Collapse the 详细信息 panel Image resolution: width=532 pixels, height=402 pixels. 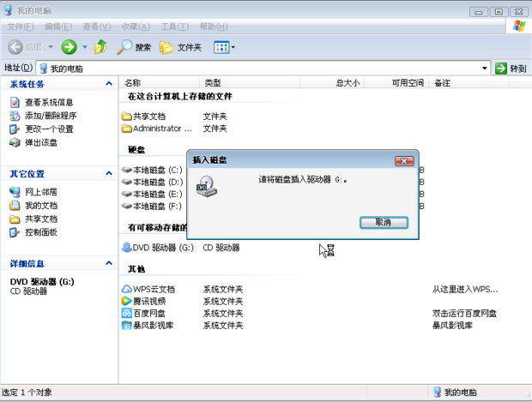109,263
